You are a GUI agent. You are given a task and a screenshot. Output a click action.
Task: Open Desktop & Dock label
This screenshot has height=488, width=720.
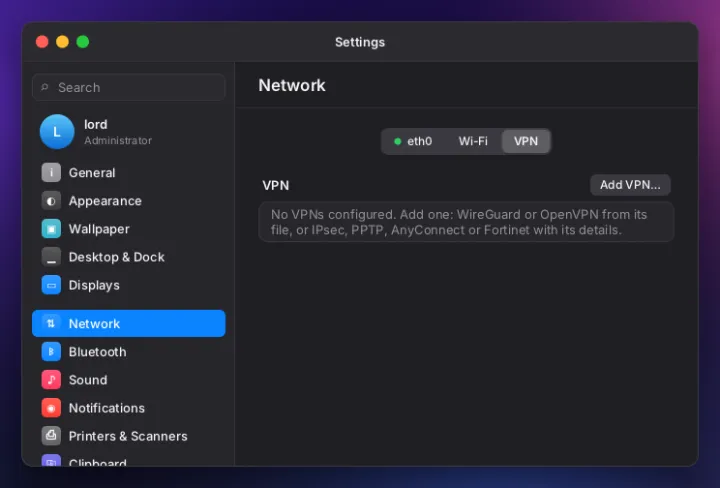tap(117, 257)
